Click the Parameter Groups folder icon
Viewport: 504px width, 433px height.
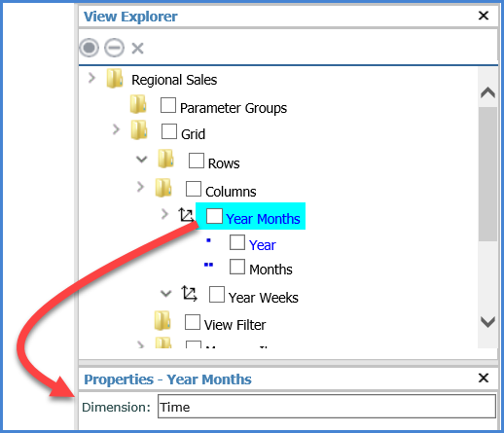point(138,104)
